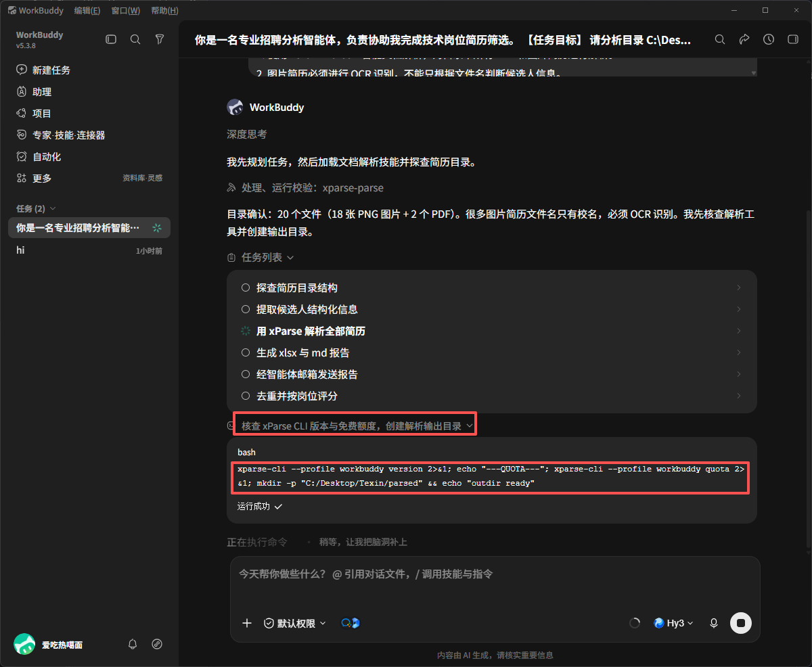Image resolution: width=812 pixels, height=667 pixels.
Task: Open history clock icon in header
Action: pyautogui.click(x=769, y=39)
